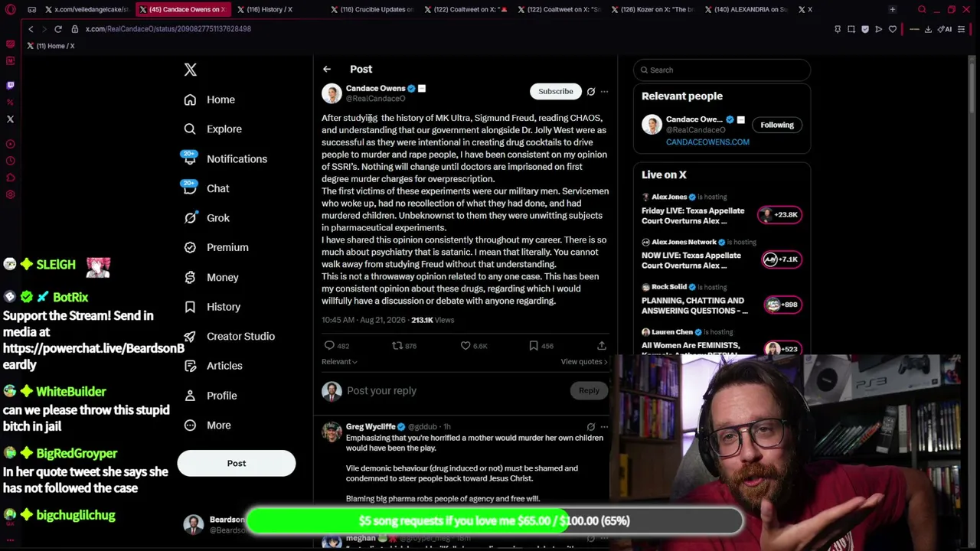Viewport: 980px width, 551px height.
Task: Click the Grok icon on Greg Wycliffe's reply
Action: [591, 427]
